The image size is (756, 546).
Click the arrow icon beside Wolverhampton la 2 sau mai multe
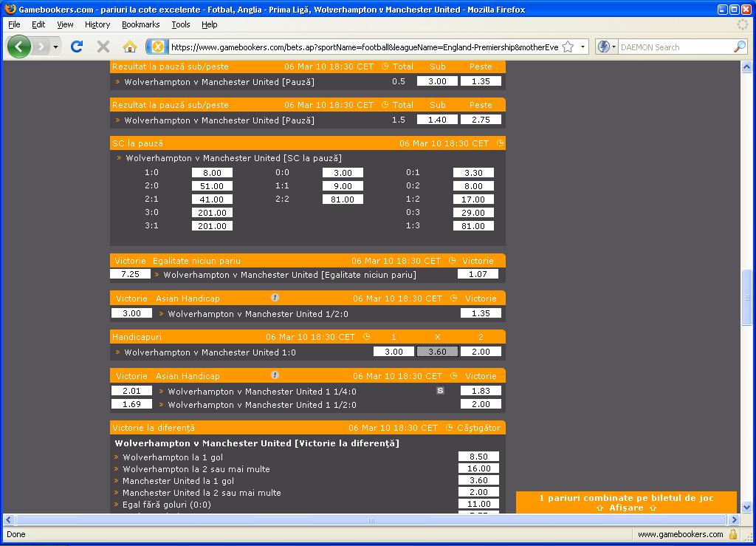coord(116,469)
